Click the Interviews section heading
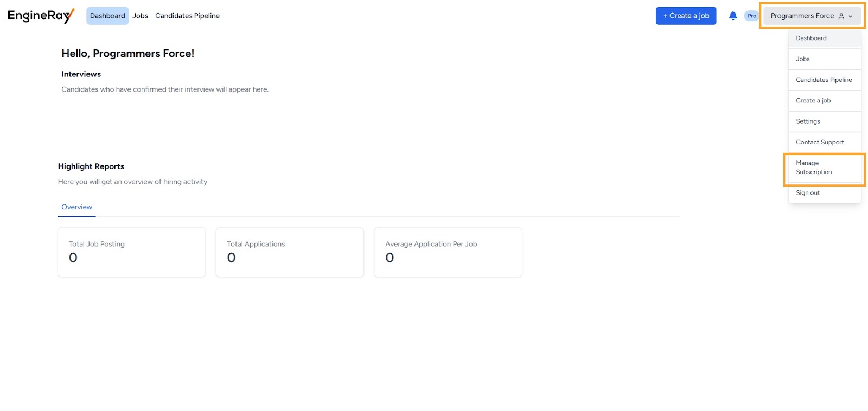The image size is (868, 411). tap(81, 74)
